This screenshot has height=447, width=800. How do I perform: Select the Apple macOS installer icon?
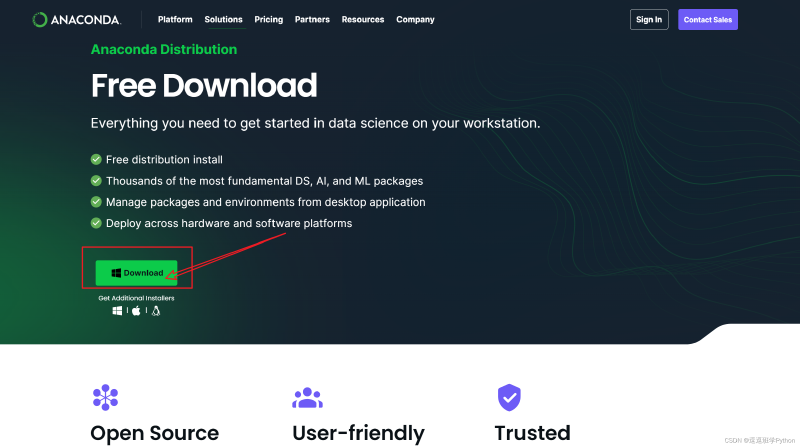[x=136, y=311]
